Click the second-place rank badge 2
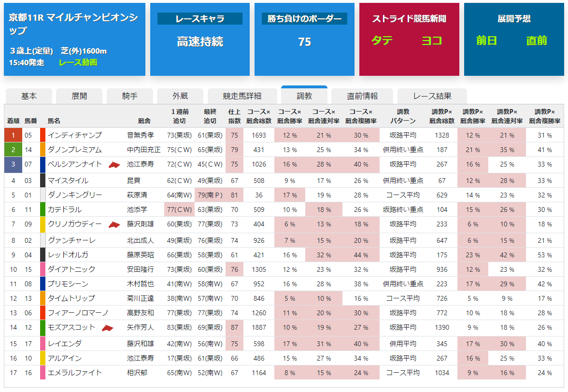The image size is (568, 392). tap(13, 150)
